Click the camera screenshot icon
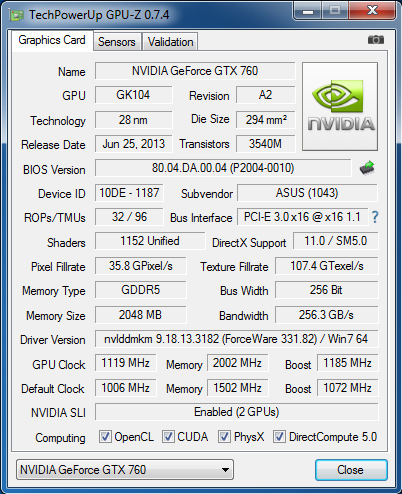The height and width of the screenshot is (494, 402). 376,40
